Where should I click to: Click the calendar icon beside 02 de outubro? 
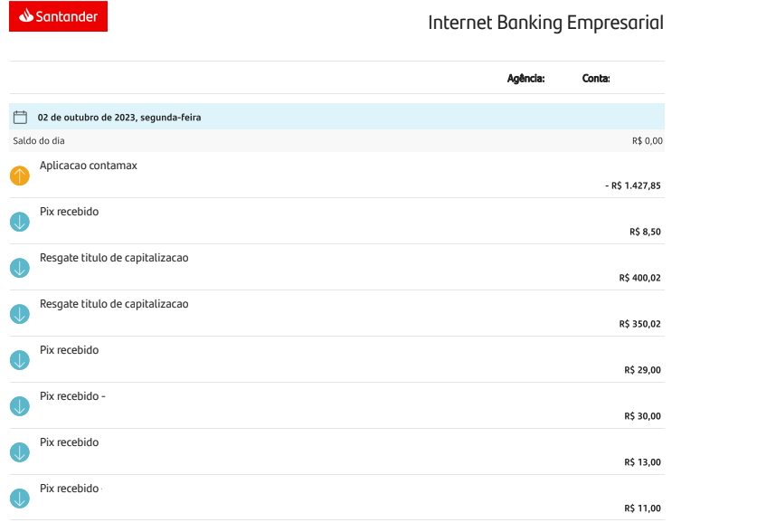(20, 117)
